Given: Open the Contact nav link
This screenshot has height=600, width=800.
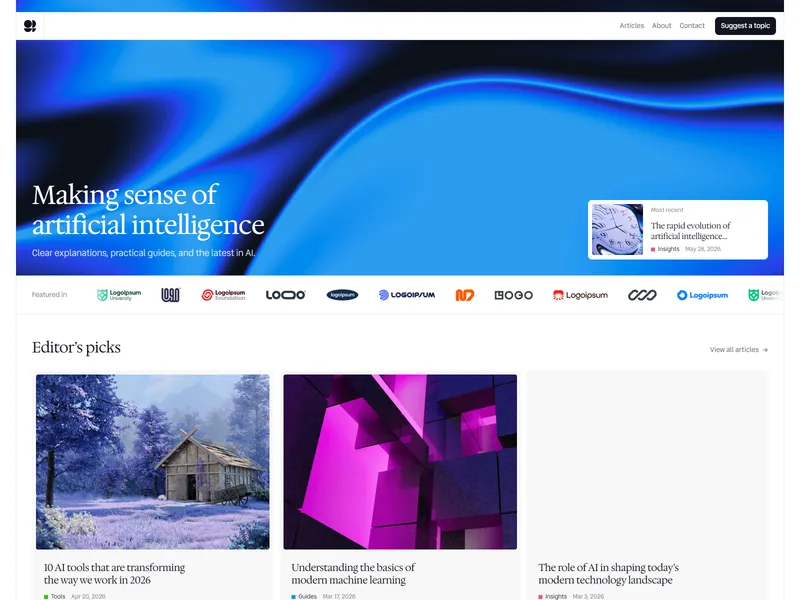Looking at the screenshot, I should tap(692, 26).
